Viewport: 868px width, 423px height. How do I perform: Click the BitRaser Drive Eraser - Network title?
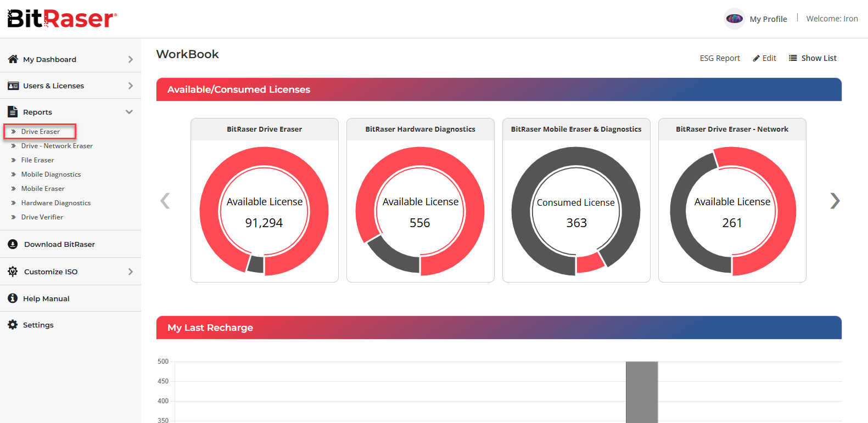coord(732,129)
